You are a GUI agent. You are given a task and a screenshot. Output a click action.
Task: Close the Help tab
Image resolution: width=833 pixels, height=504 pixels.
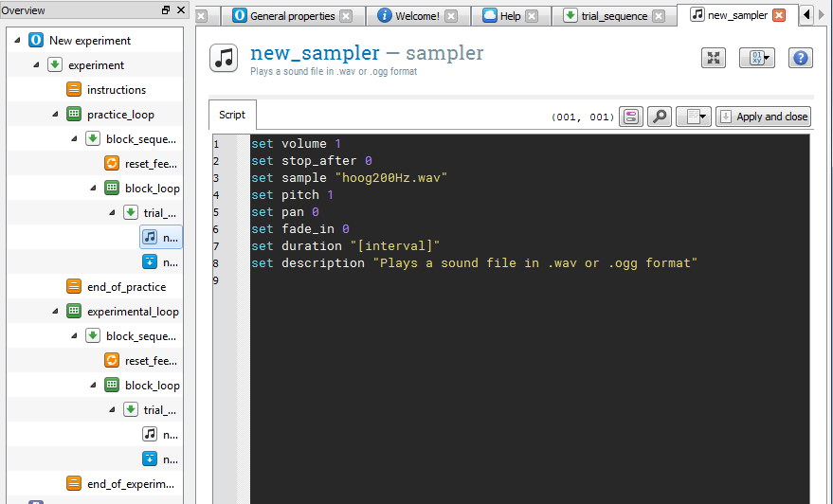pyautogui.click(x=532, y=16)
